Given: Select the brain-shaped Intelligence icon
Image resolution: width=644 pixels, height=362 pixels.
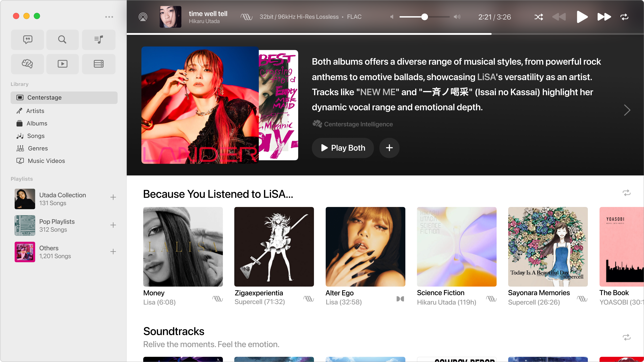Looking at the screenshot, I should click(27, 64).
